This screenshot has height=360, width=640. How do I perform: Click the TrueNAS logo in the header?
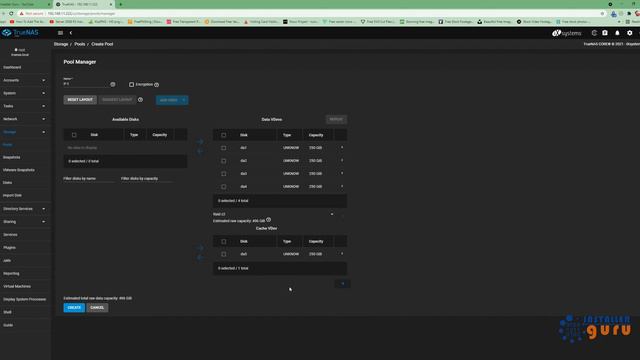(20, 33)
